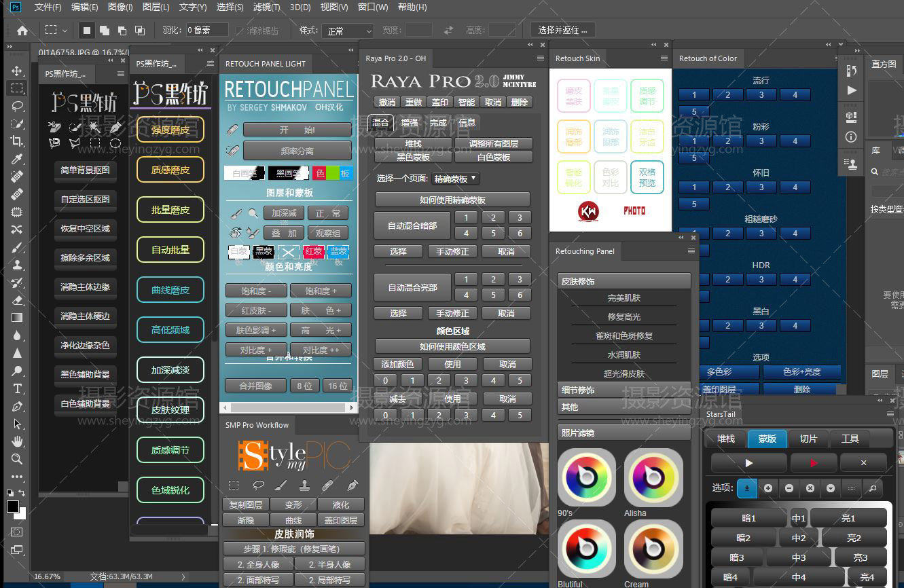The image size is (904, 588).
Task: Select the Path Selection arrow tool
Action: pyautogui.click(x=17, y=424)
